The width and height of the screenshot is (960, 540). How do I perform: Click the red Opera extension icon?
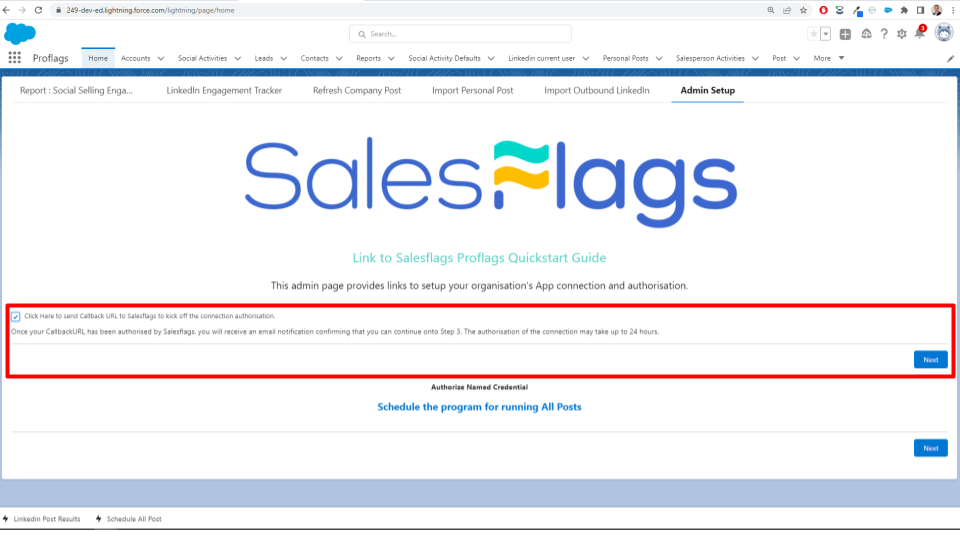click(823, 10)
